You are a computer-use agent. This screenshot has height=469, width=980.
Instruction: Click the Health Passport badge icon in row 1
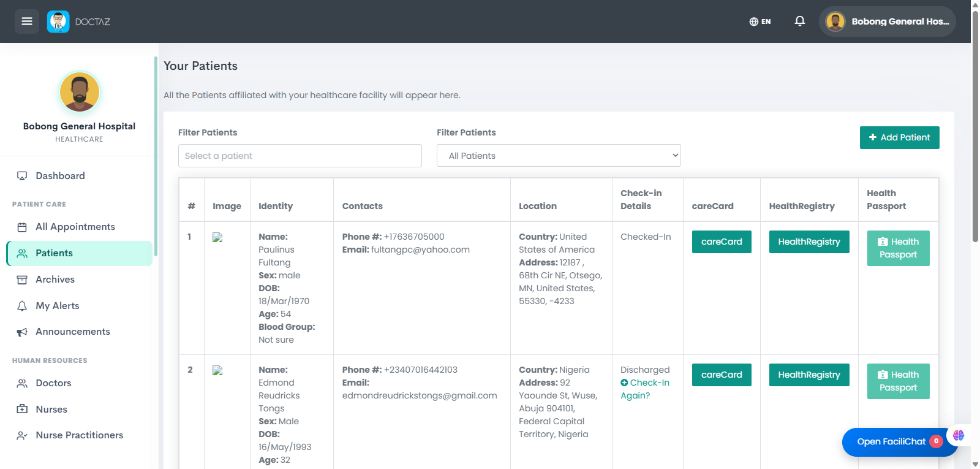[x=883, y=242]
